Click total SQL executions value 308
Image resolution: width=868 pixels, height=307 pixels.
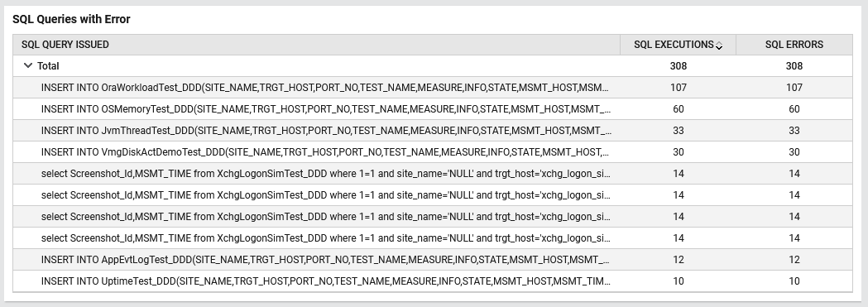tap(679, 66)
